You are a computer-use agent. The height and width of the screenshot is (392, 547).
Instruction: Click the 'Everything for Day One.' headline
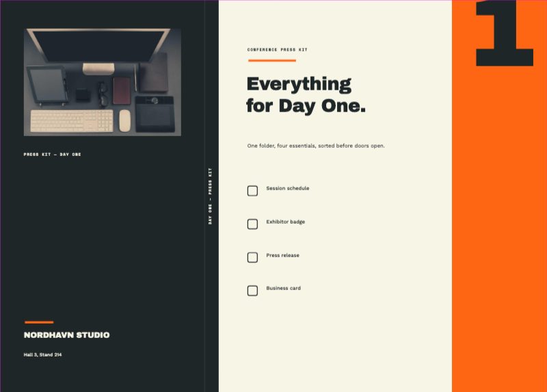point(306,94)
